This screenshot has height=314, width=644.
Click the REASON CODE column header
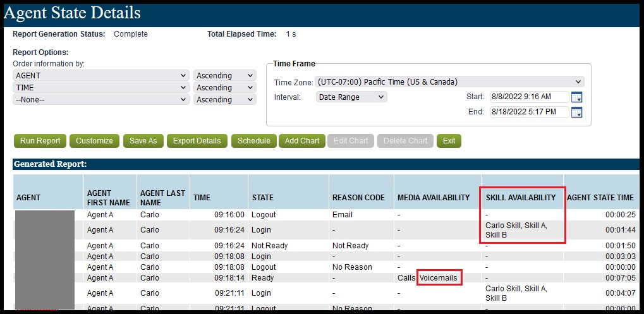coord(361,191)
